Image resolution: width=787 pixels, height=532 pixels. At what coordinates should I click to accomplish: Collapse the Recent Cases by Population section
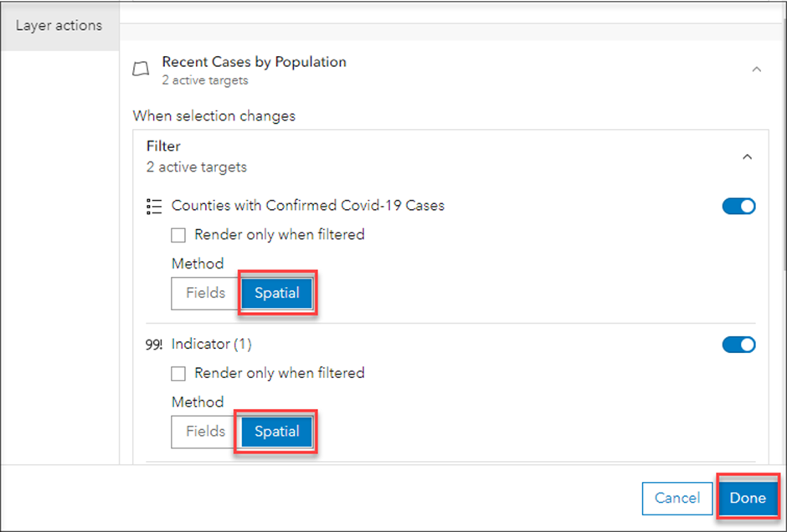pos(756,69)
